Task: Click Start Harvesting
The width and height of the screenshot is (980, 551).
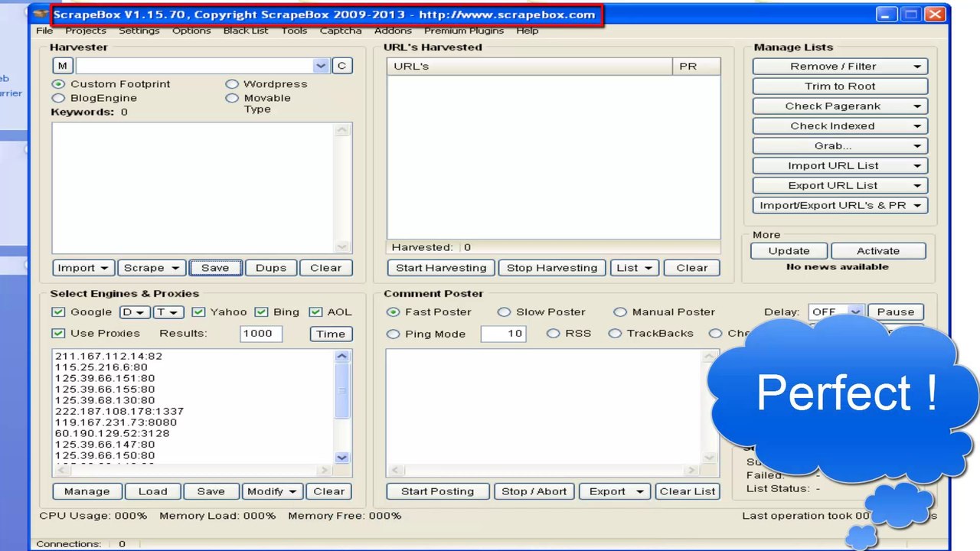Action: [x=441, y=268]
